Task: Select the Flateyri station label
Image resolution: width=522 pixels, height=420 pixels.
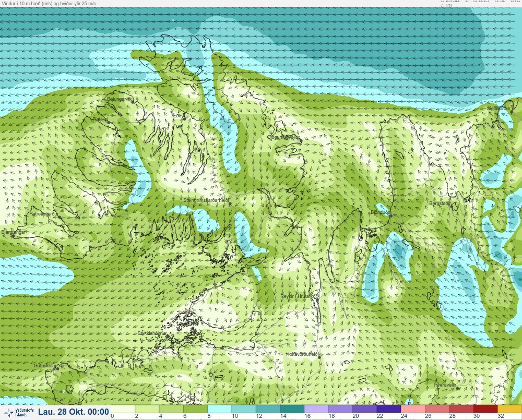Action: point(100,119)
